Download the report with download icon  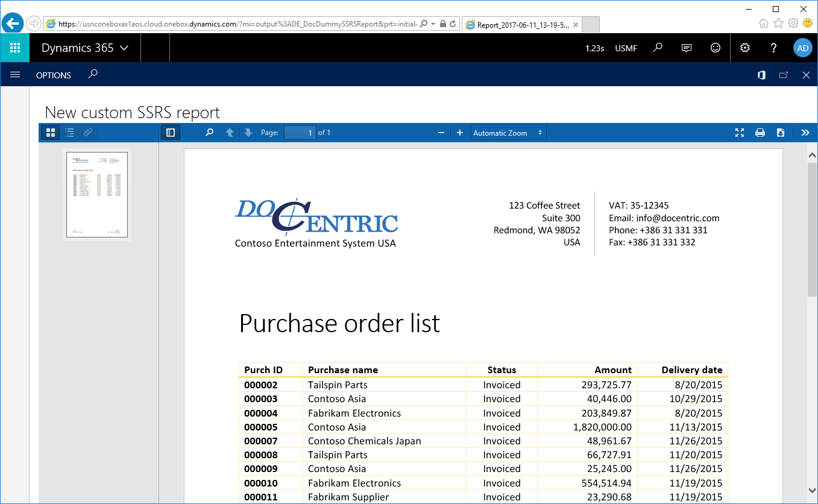click(780, 133)
